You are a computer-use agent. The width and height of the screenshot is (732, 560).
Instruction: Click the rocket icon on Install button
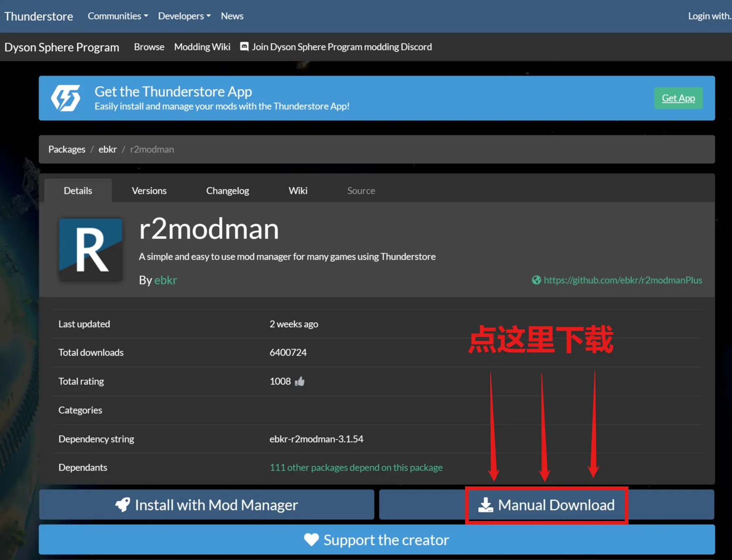pyautogui.click(x=123, y=505)
